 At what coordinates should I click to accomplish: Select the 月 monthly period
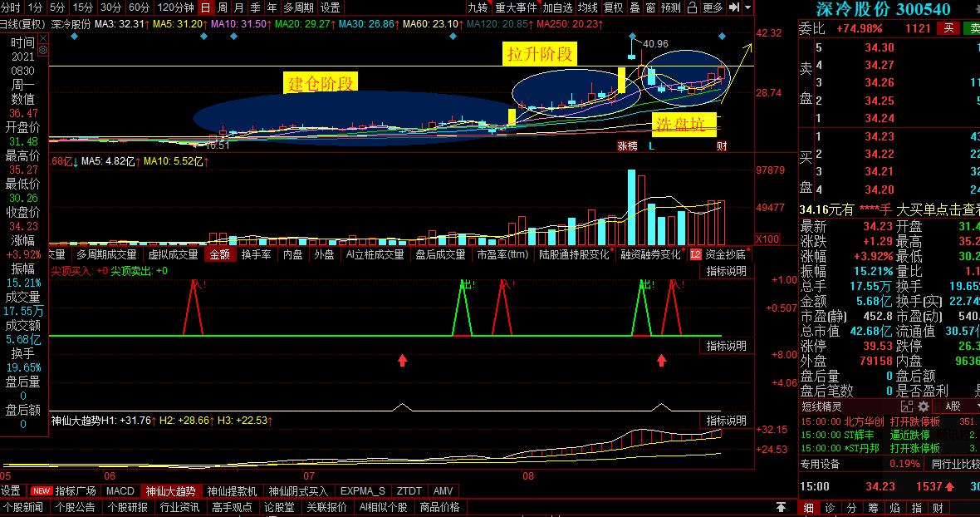[x=238, y=7]
